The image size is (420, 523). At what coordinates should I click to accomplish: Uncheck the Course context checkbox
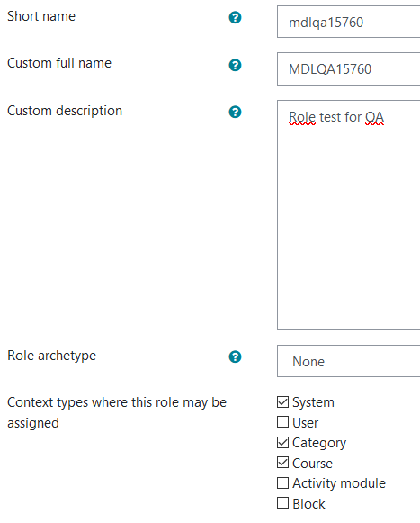coord(282,463)
